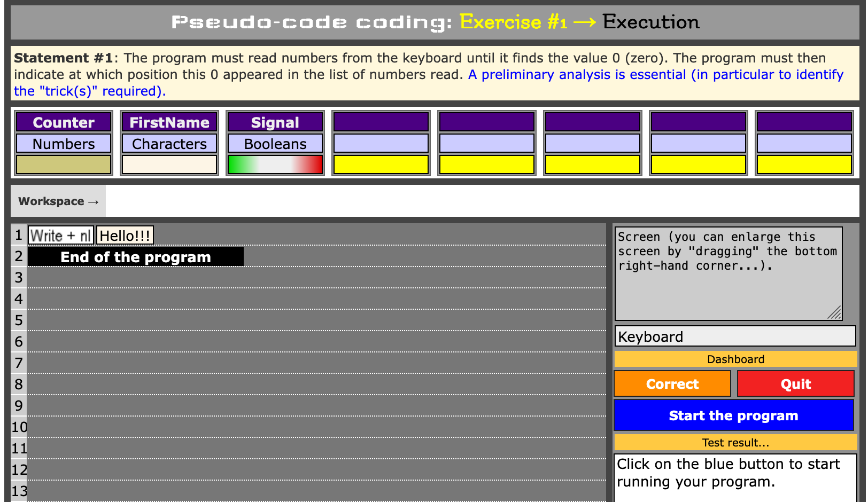Image resolution: width=868 pixels, height=502 pixels.
Task: Select the "End of the program" block
Action: [136, 257]
